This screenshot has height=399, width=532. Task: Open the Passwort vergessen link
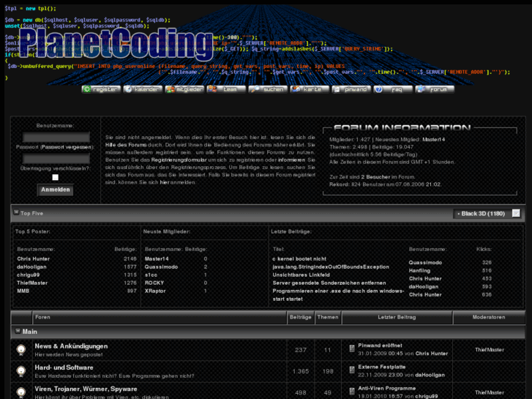[67, 147]
